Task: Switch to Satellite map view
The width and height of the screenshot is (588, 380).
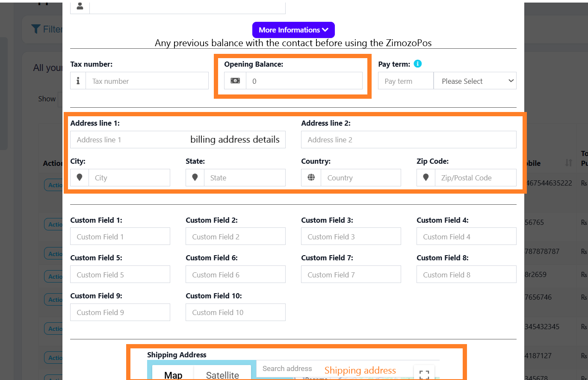Action: 222,374
